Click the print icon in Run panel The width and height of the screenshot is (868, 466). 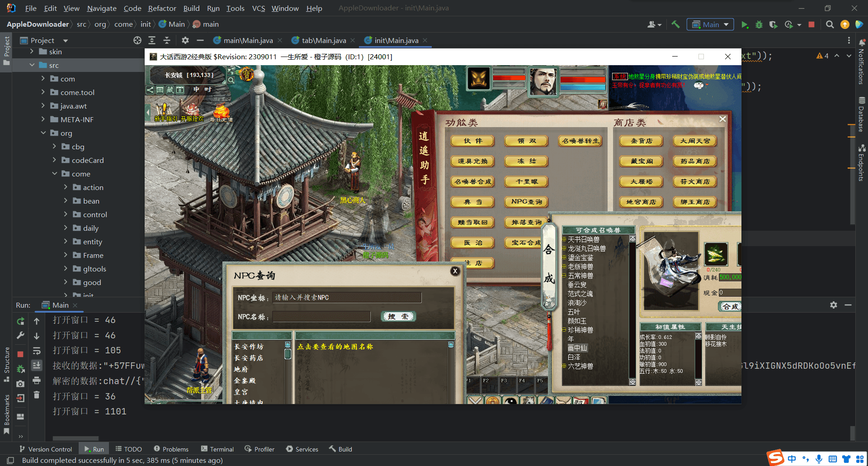pos(37,380)
